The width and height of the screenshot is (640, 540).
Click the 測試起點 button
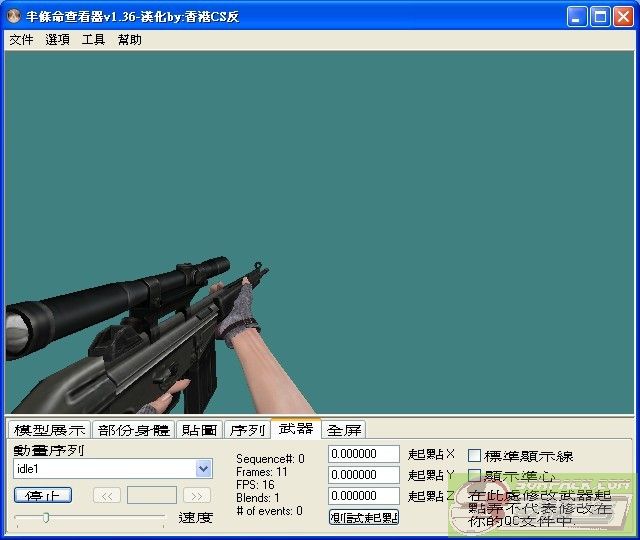364,517
